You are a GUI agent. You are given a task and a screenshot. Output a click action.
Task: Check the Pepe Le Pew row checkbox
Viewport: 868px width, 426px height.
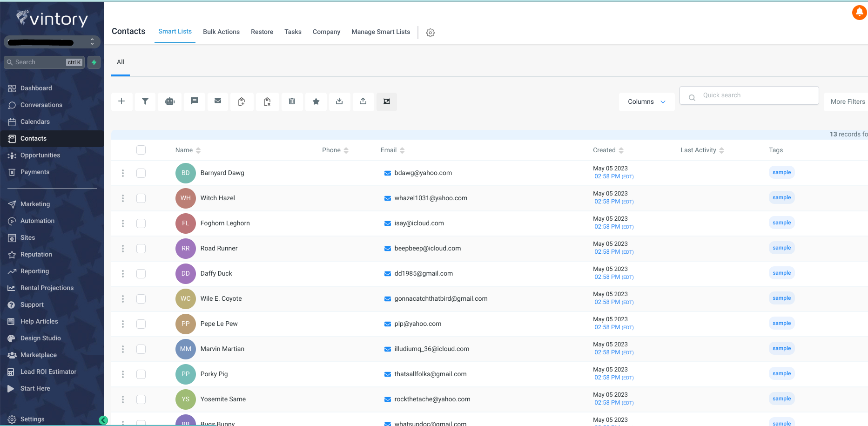(141, 324)
